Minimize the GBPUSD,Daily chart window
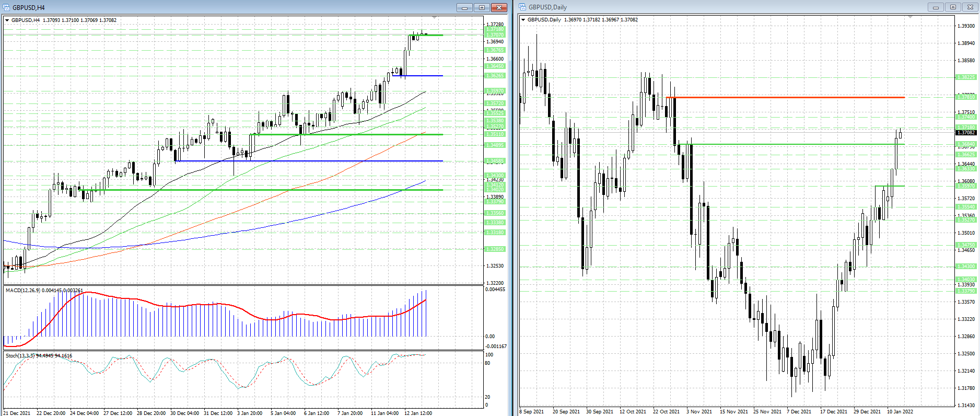Image resolution: width=980 pixels, height=416 pixels. (936, 7)
